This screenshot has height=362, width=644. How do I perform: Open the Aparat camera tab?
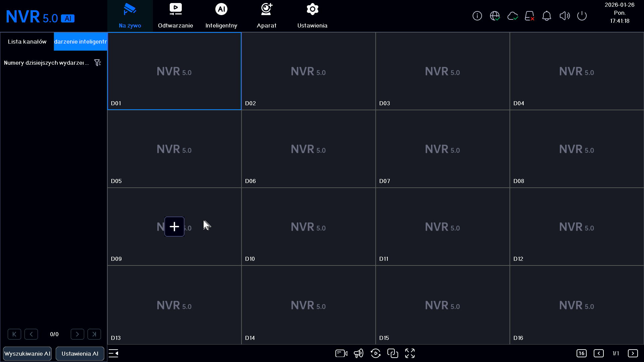267,16
